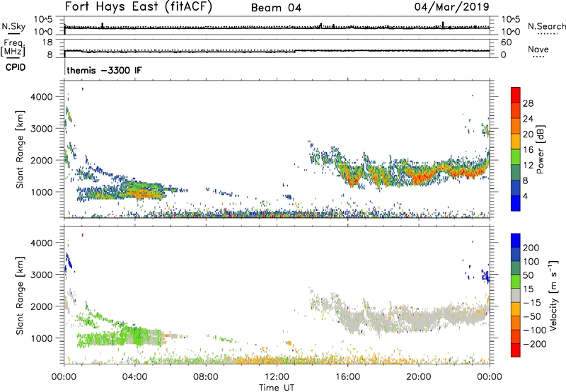Click the '12:00' time tick label
Screen dimensions: 566x392
277,377
